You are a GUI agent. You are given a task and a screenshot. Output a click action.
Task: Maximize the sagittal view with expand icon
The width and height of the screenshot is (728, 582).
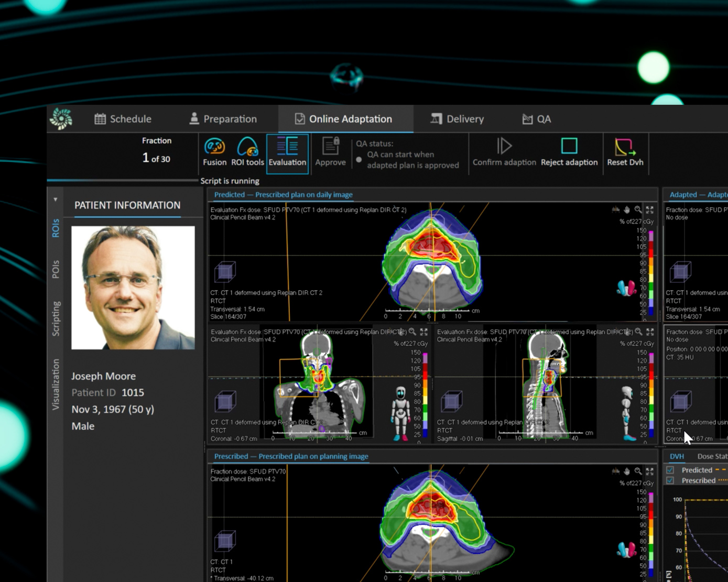650,332
